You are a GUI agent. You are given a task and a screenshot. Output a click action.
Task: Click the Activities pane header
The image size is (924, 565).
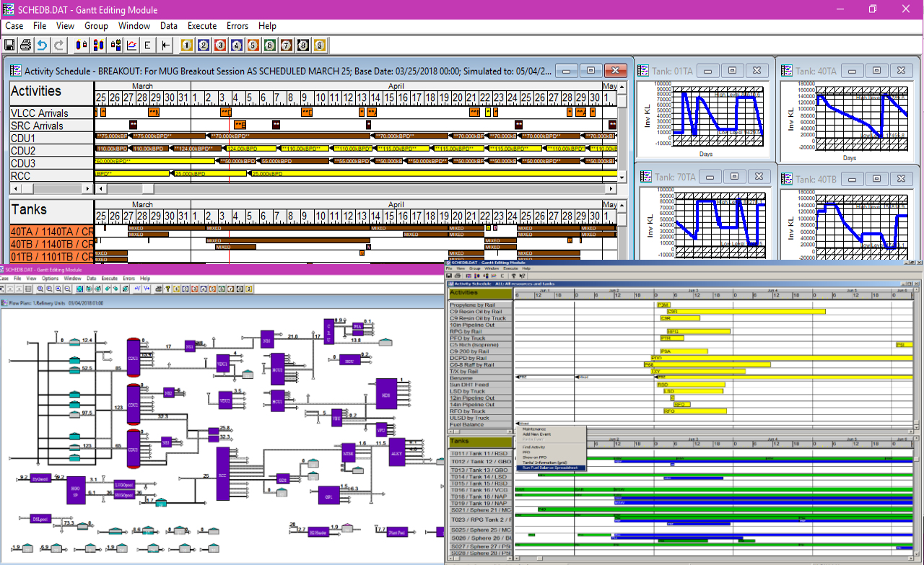[51, 92]
